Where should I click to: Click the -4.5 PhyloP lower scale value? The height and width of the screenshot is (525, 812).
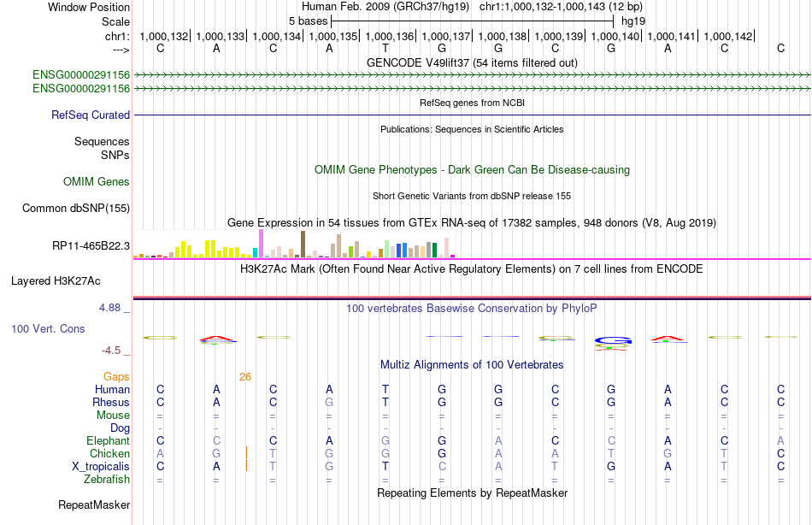[111, 351]
